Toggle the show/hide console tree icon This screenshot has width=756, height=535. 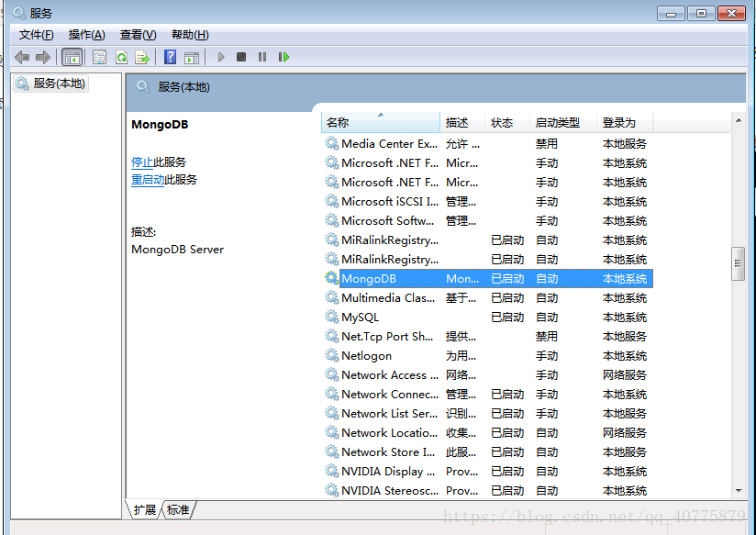(72, 58)
